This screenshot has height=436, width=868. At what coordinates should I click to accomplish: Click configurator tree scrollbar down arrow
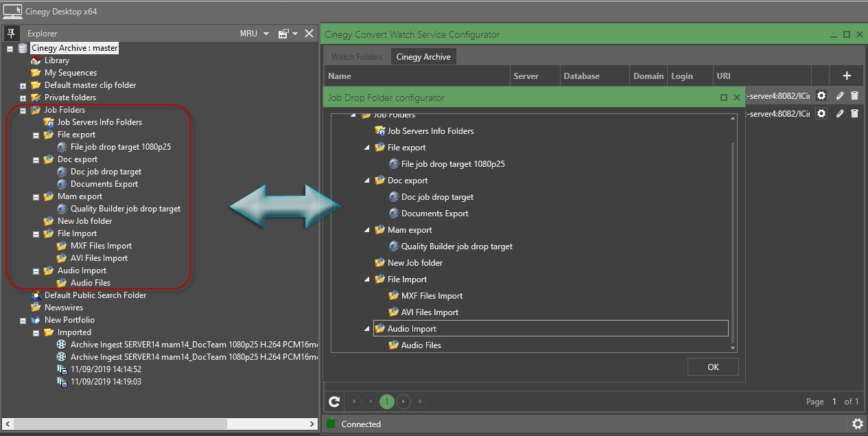[733, 348]
